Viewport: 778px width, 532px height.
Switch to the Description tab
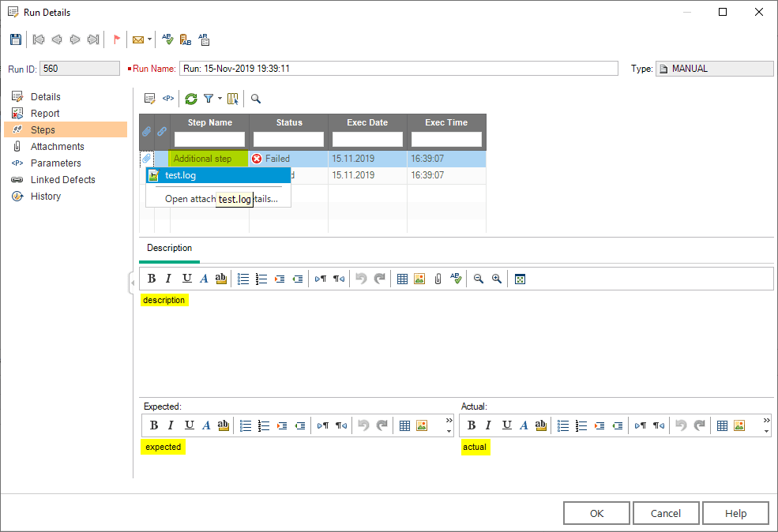tap(169, 248)
